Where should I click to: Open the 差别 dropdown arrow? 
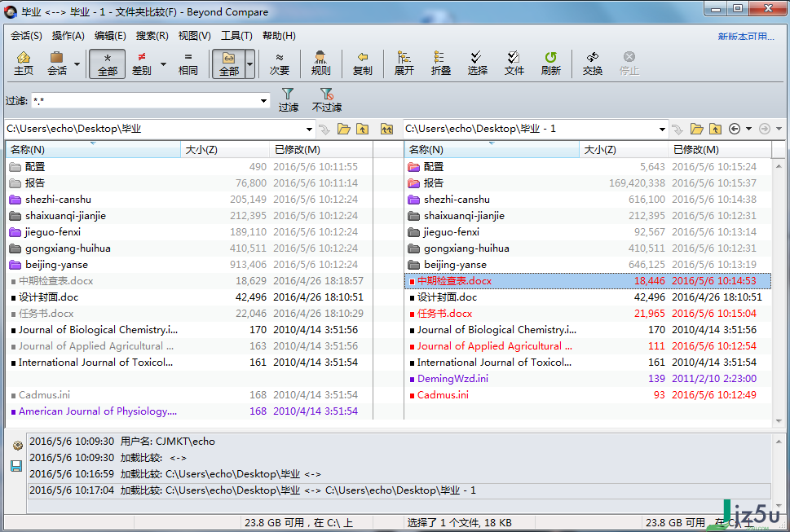pyautogui.click(x=163, y=64)
